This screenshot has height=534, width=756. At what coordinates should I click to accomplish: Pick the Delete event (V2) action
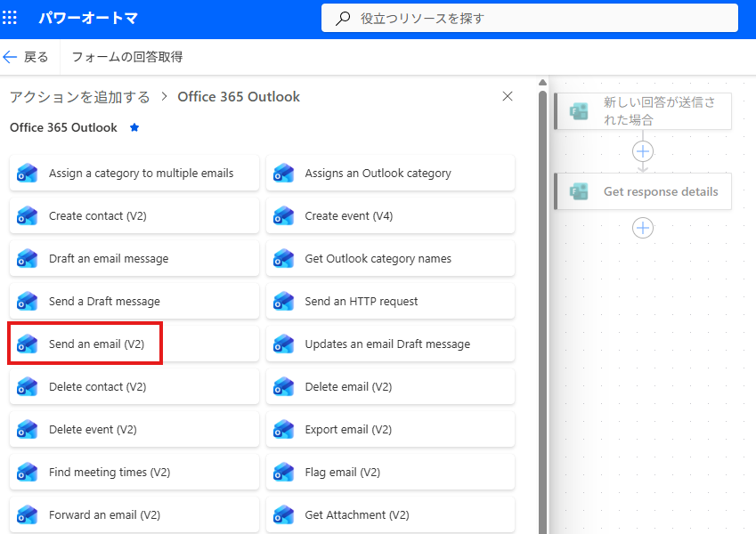(x=134, y=429)
